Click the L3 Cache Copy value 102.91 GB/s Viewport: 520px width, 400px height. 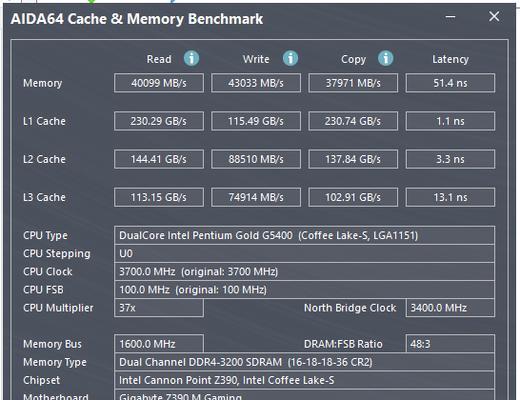(x=353, y=197)
